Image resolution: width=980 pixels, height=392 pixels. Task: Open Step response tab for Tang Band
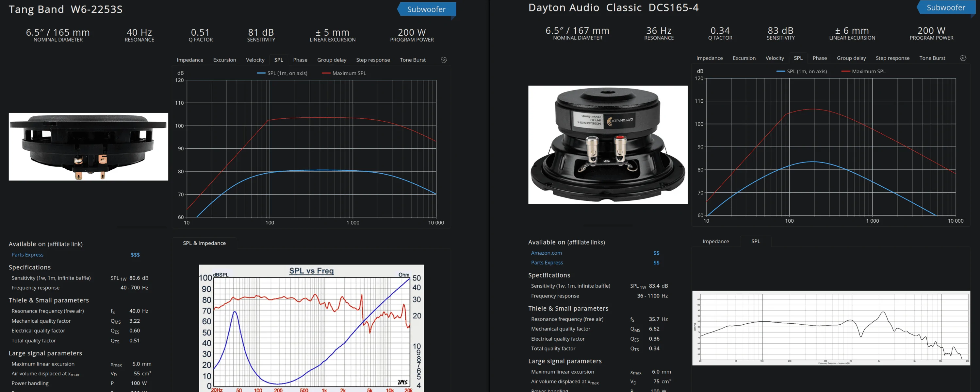[x=373, y=60]
